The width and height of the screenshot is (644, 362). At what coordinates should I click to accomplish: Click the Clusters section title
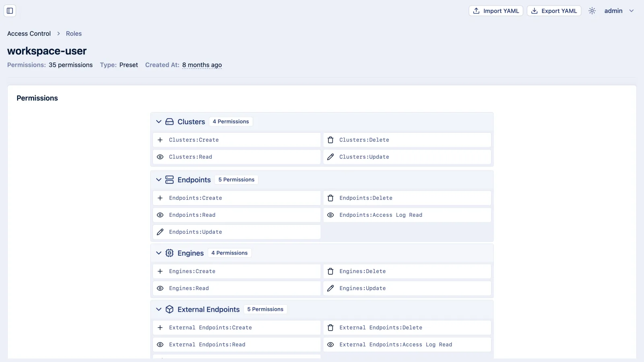[191, 122]
